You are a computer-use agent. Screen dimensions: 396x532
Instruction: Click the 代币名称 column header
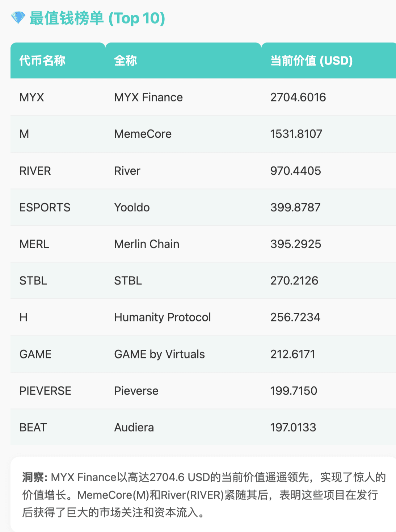coord(42,61)
